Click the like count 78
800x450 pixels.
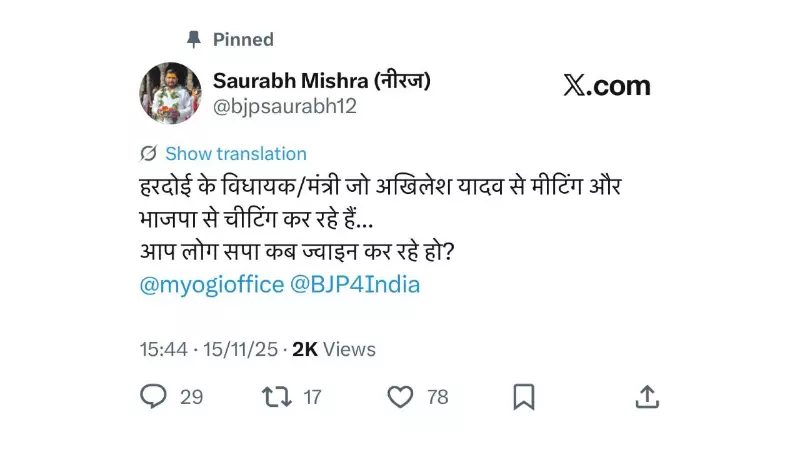437,397
